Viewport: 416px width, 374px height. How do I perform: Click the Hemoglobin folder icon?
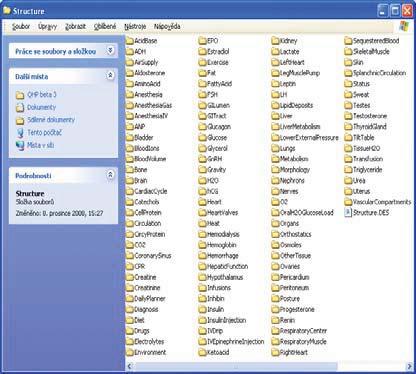tap(202, 245)
